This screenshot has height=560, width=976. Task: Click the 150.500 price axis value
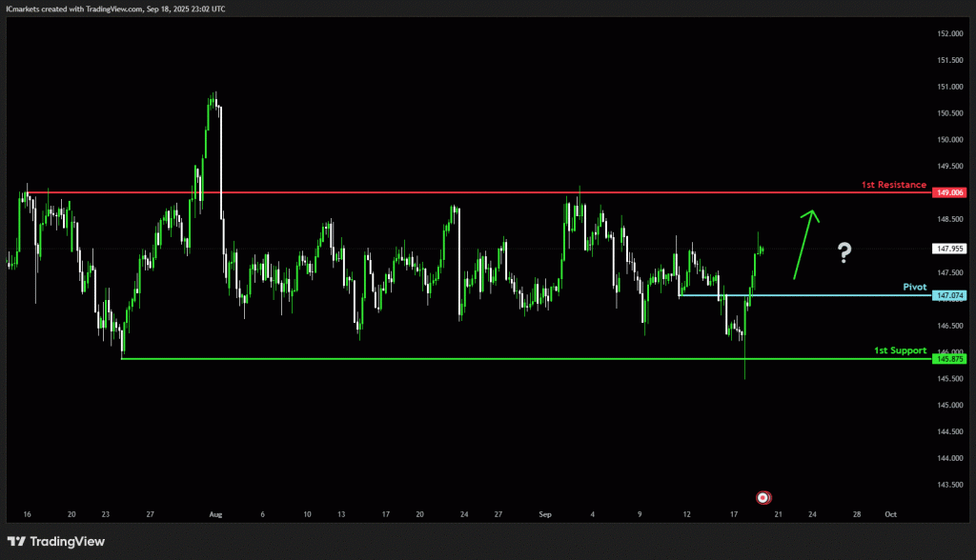pos(950,113)
